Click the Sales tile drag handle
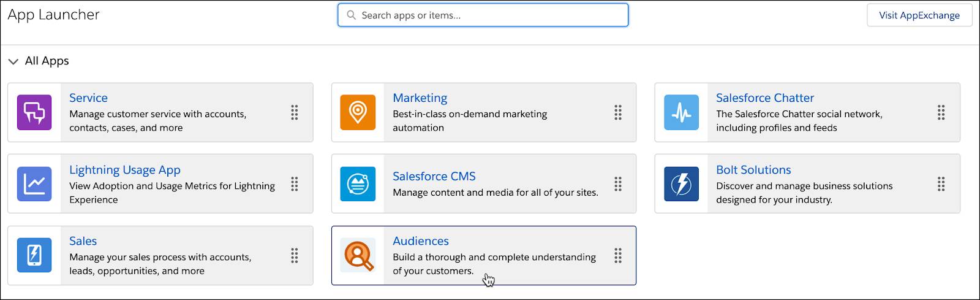This screenshot has width=980, height=300. click(x=295, y=255)
